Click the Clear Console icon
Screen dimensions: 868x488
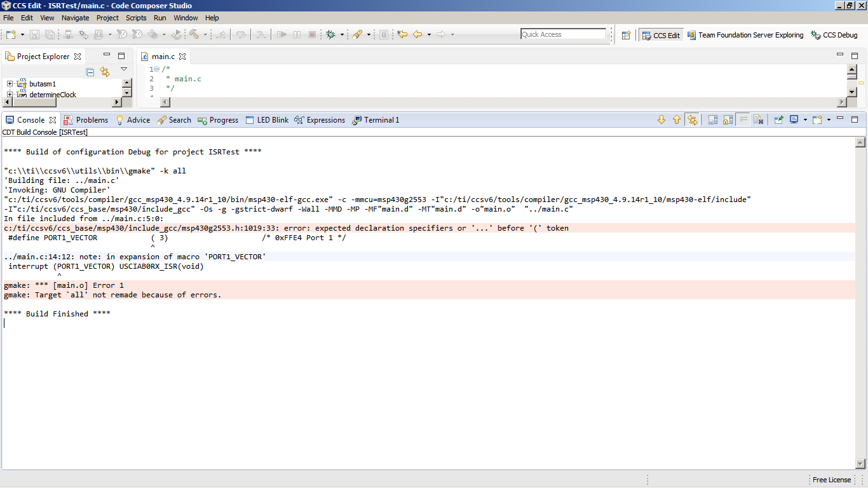coord(758,119)
